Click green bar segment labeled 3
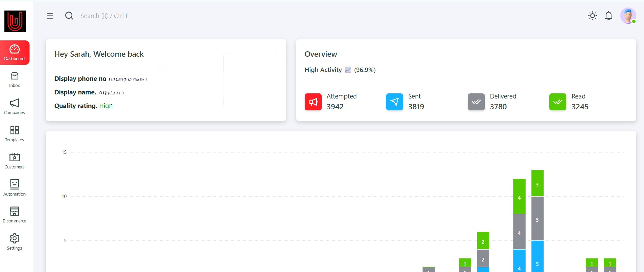Image resolution: width=644 pixels, height=272 pixels. coord(537,183)
